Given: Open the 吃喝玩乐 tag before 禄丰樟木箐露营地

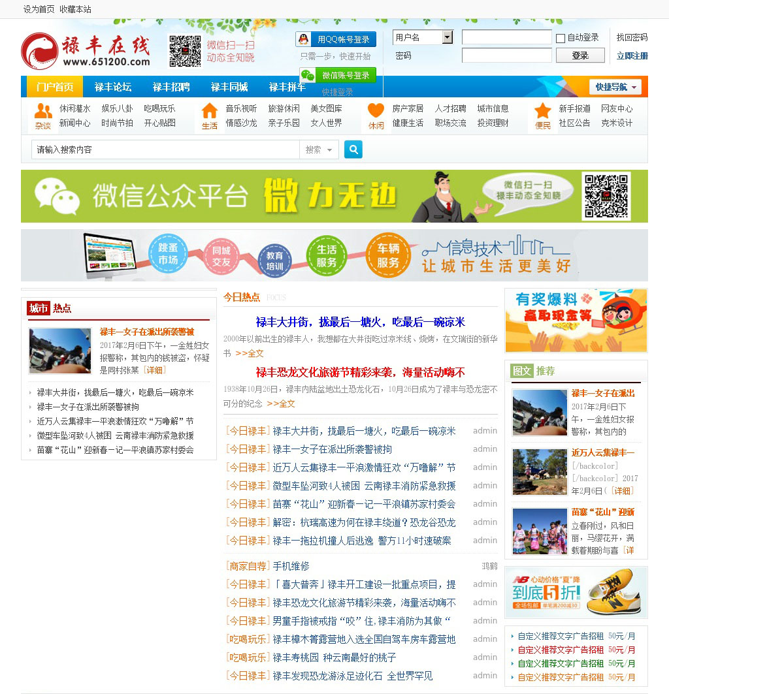Looking at the screenshot, I should pos(248,639).
